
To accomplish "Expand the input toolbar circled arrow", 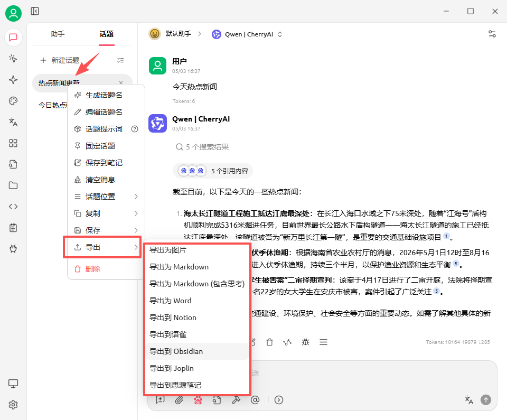I will [x=279, y=400].
